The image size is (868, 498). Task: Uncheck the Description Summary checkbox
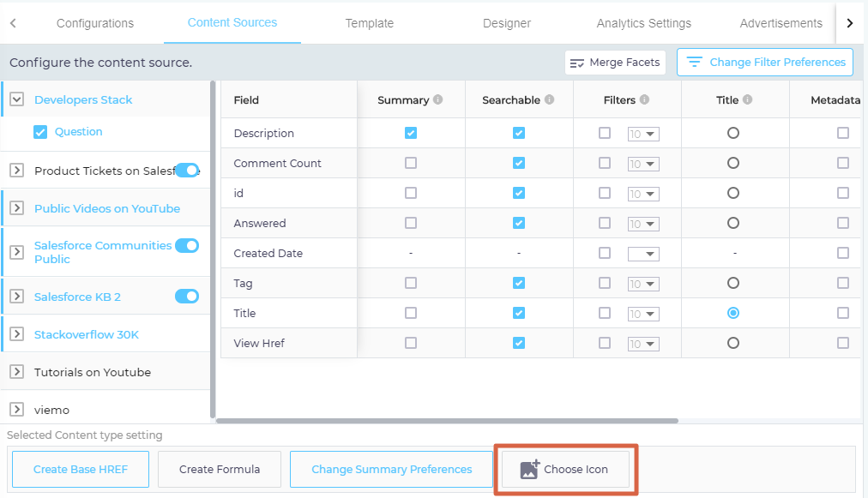[x=411, y=133]
